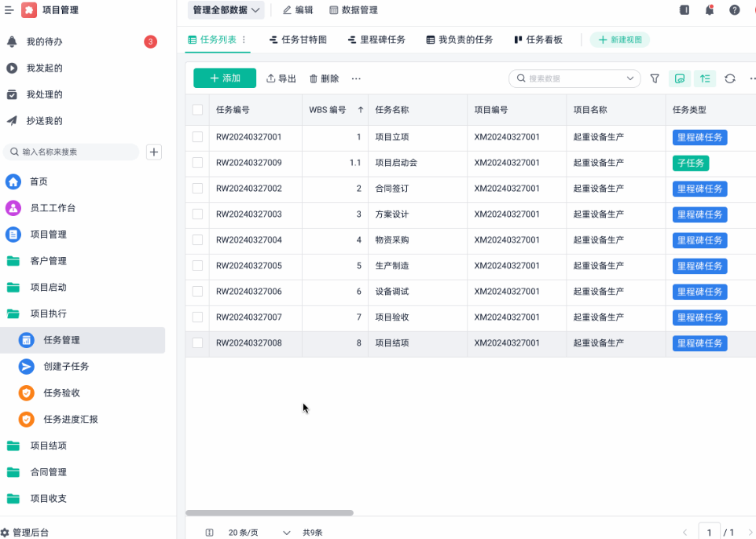Toggle the row height icon
The image size is (756, 539).
pos(705,79)
